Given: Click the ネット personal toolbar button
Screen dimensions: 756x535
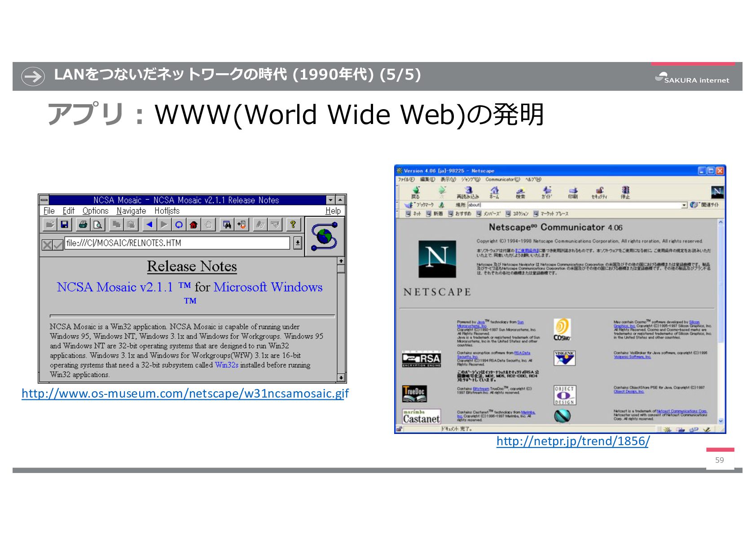Looking at the screenshot, I should coord(413,214).
